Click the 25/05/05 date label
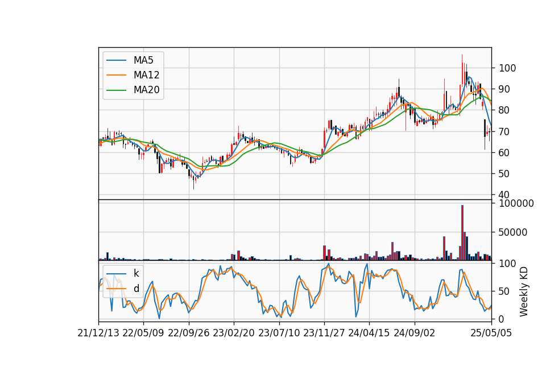 [x=491, y=333]
